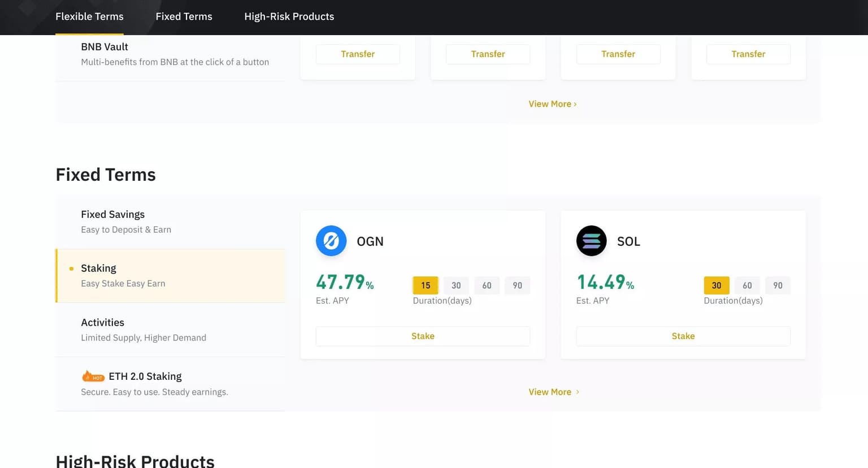The image size is (868, 468).
Task: Select 15 days duration for OGN
Action: pos(426,285)
